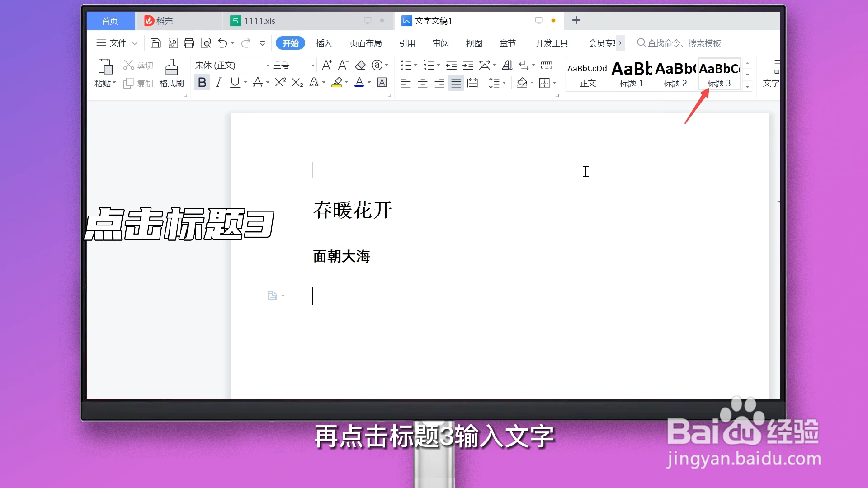Viewport: 868px width, 488px height.
Task: Align text left
Action: click(x=406, y=83)
